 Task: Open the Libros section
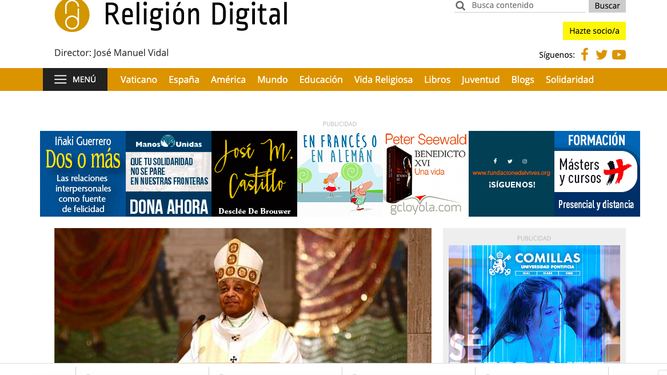(x=437, y=80)
